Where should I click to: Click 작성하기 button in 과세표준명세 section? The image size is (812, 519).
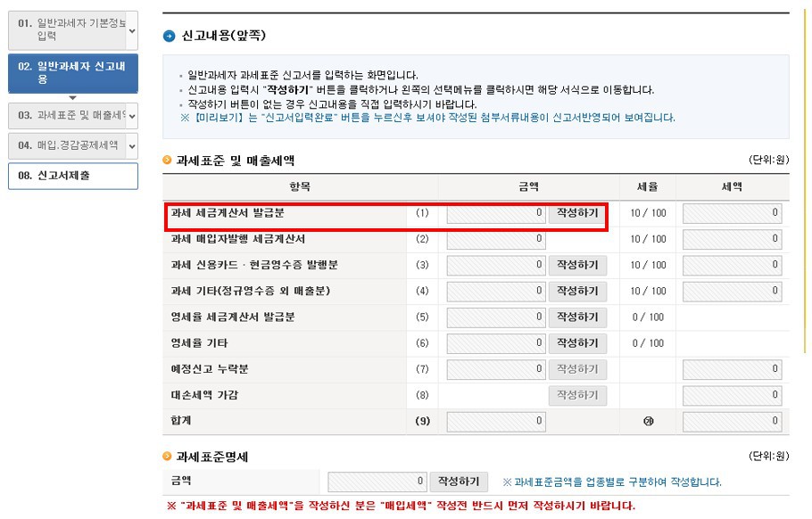[459, 482]
